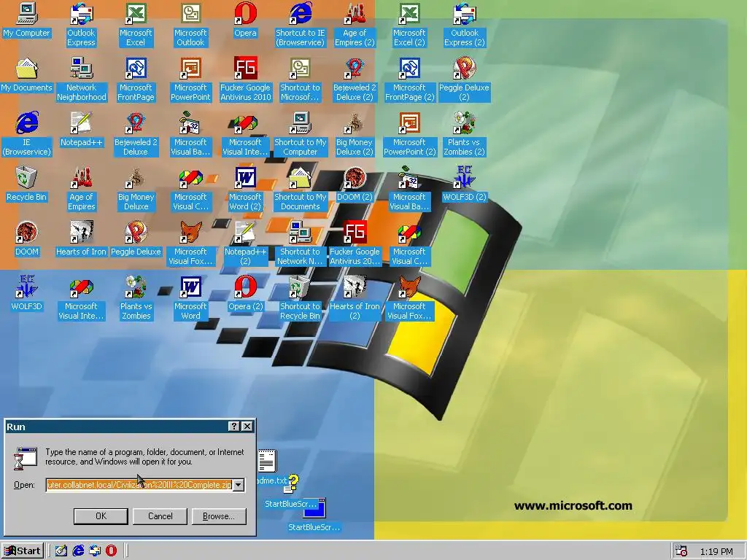Select the Microsoft Excel desktop shortcut

136,25
